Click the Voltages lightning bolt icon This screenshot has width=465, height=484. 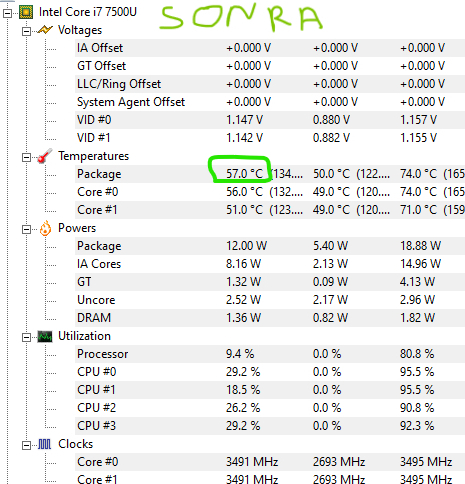45,30
